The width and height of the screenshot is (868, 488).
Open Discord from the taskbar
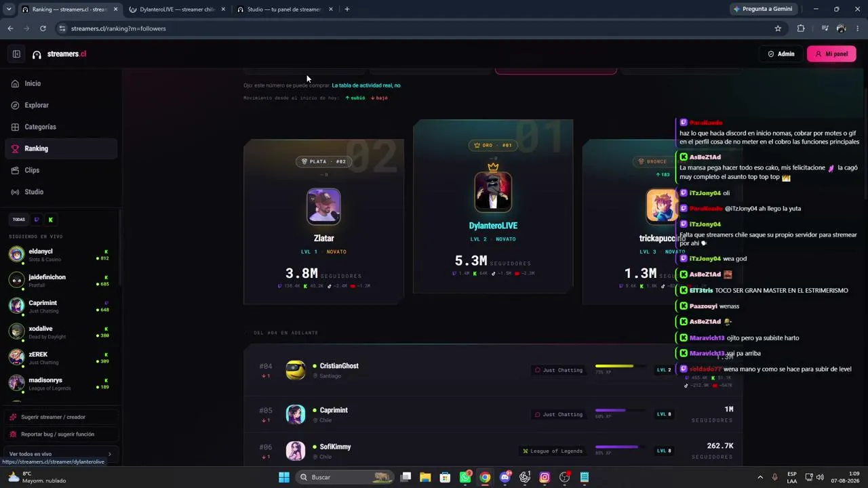[505, 477]
